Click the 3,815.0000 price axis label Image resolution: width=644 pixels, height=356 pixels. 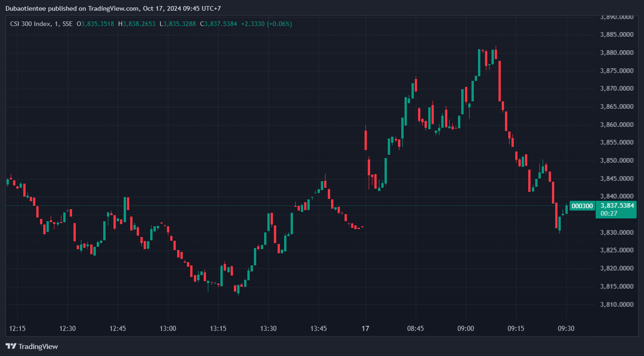tap(617, 286)
